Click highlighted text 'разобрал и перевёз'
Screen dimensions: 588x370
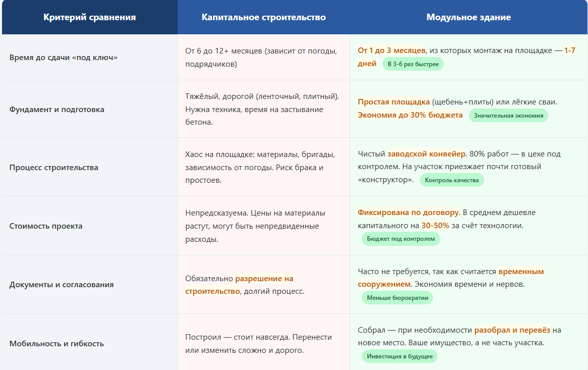512,330
